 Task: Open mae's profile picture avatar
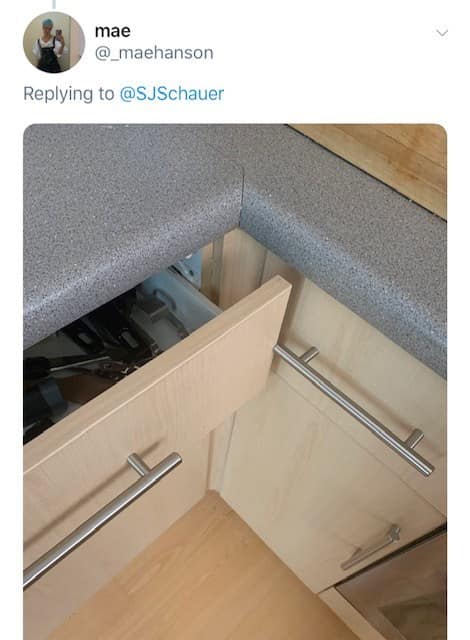pyautogui.click(x=54, y=42)
